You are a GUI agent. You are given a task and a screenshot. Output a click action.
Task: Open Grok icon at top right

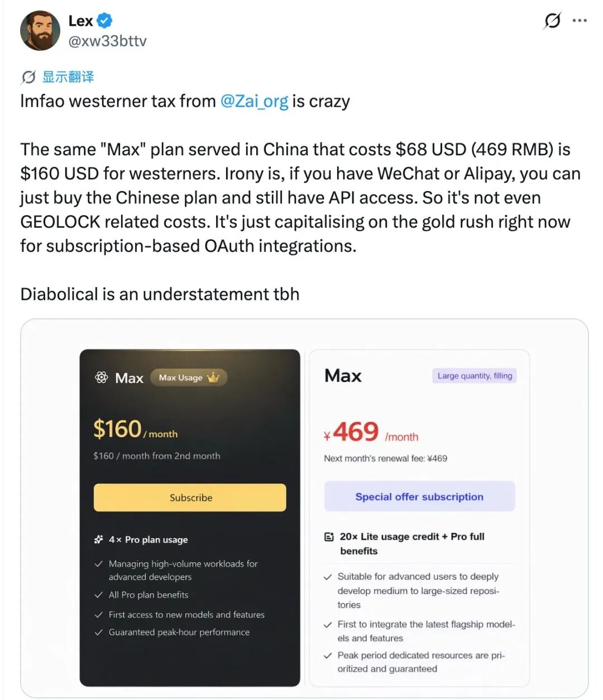[x=552, y=21]
